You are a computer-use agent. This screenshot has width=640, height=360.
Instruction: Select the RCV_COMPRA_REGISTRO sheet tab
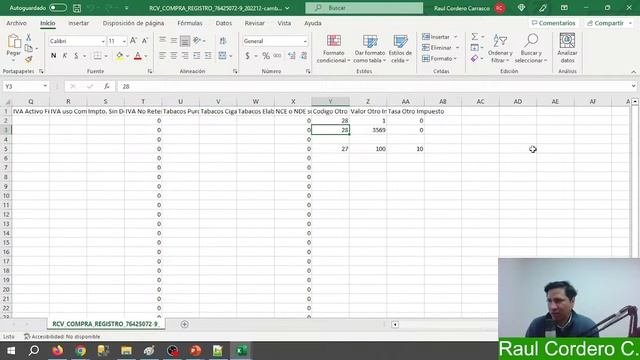pos(105,324)
